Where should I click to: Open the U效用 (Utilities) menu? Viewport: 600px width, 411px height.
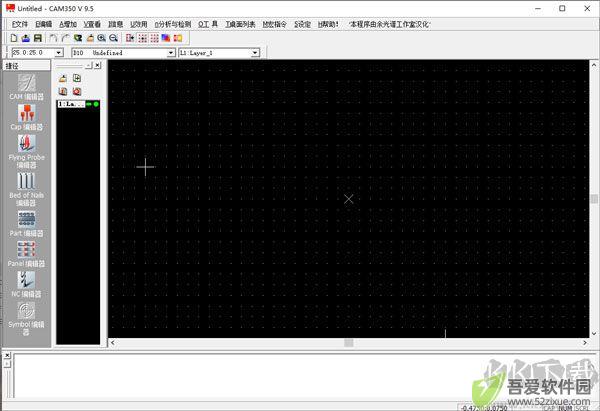click(x=139, y=24)
